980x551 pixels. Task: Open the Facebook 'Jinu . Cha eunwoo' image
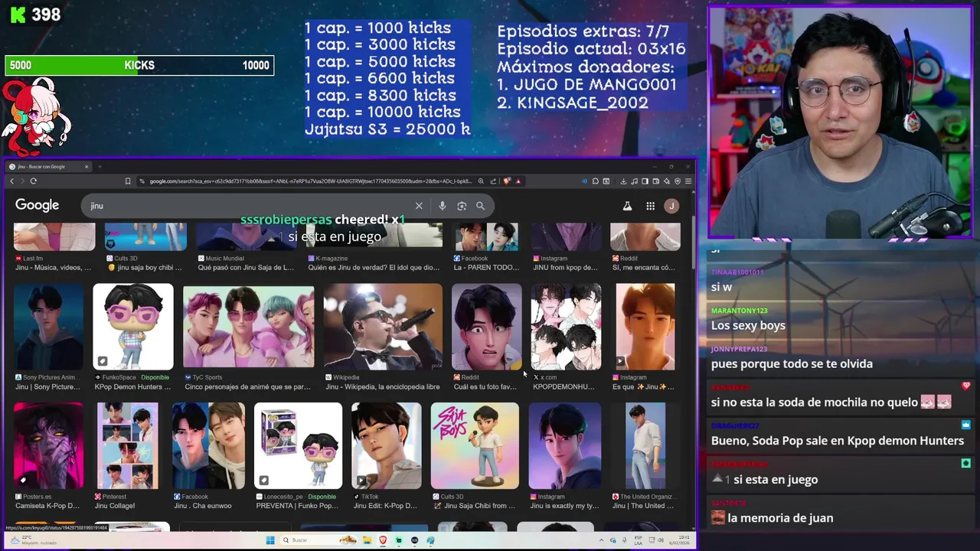point(208,446)
